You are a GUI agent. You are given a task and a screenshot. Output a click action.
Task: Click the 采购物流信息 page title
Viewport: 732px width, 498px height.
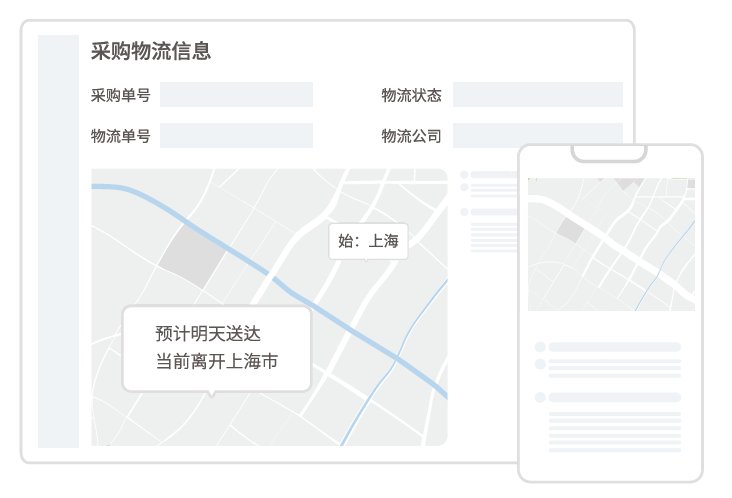[150, 51]
